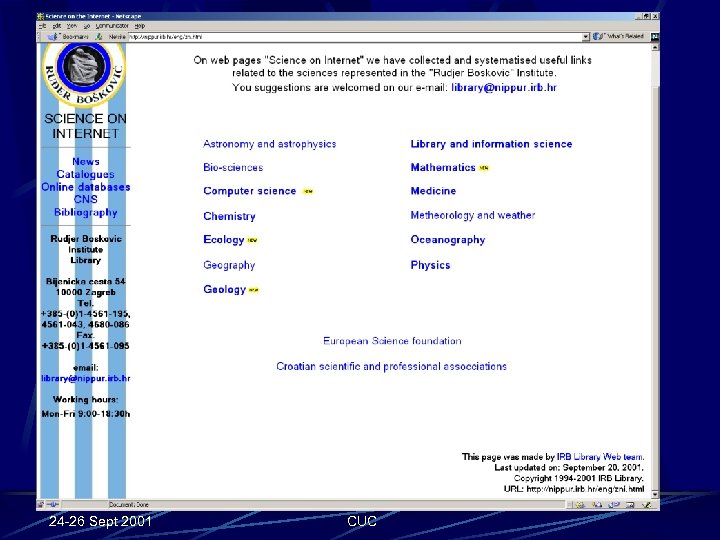Open the Communicator menu
This screenshot has height=540, width=720.
[x=112, y=26]
